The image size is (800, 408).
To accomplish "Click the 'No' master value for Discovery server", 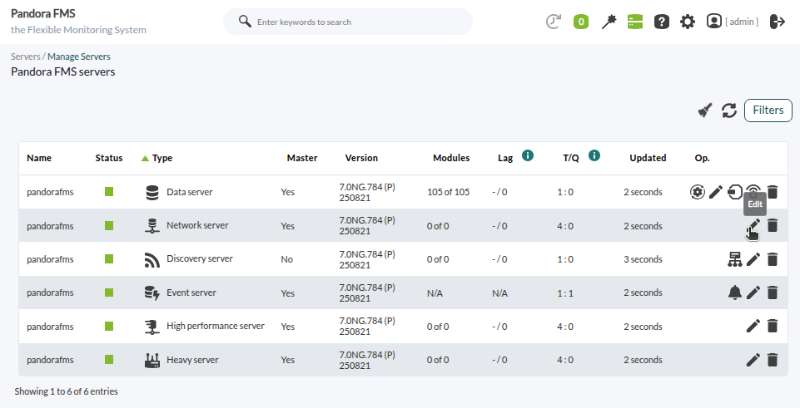I will point(287,259).
